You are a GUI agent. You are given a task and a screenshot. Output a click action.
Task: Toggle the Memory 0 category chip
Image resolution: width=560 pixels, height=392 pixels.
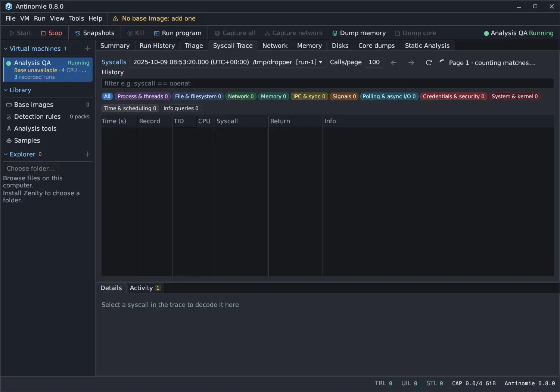[274, 96]
